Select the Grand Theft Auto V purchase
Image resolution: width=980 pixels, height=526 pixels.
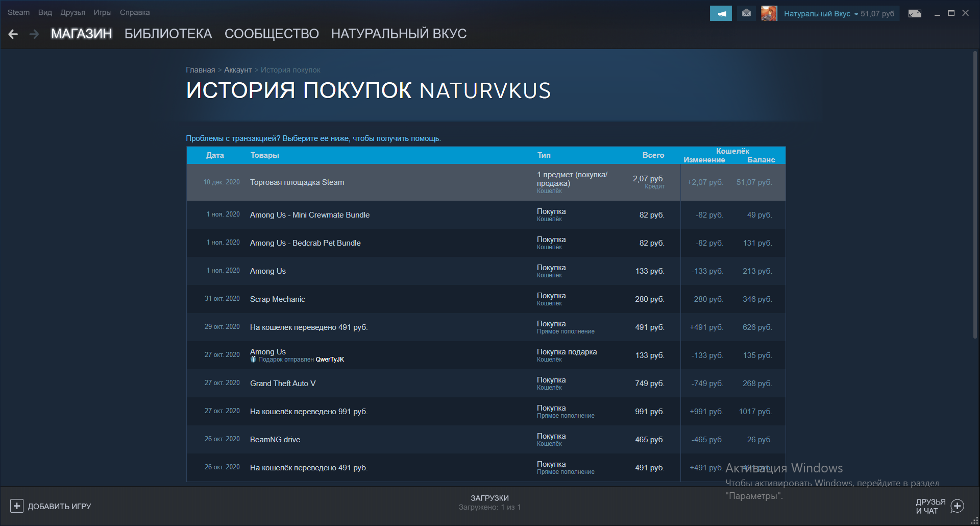pyautogui.click(x=486, y=384)
